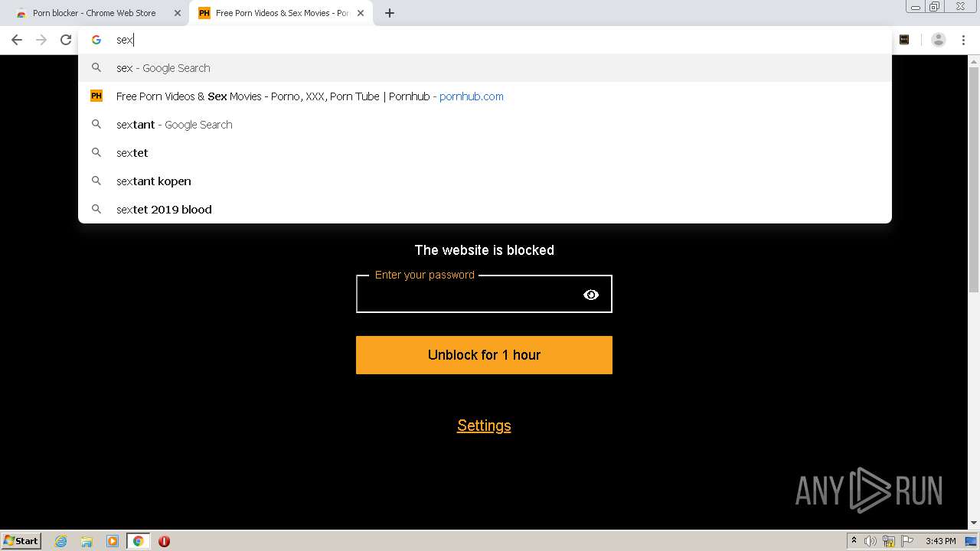The image size is (980, 551).
Task: Click the Google icon in the address bar
Action: pos(96,40)
